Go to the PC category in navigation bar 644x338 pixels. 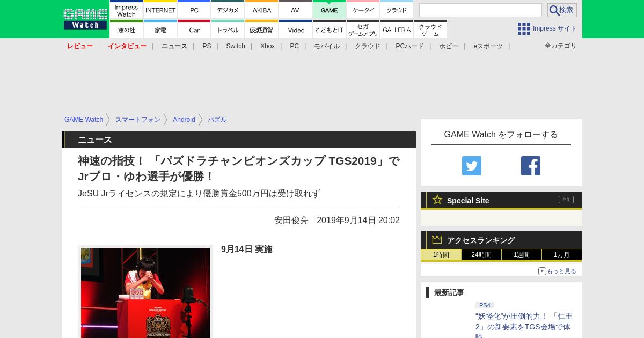point(294,46)
